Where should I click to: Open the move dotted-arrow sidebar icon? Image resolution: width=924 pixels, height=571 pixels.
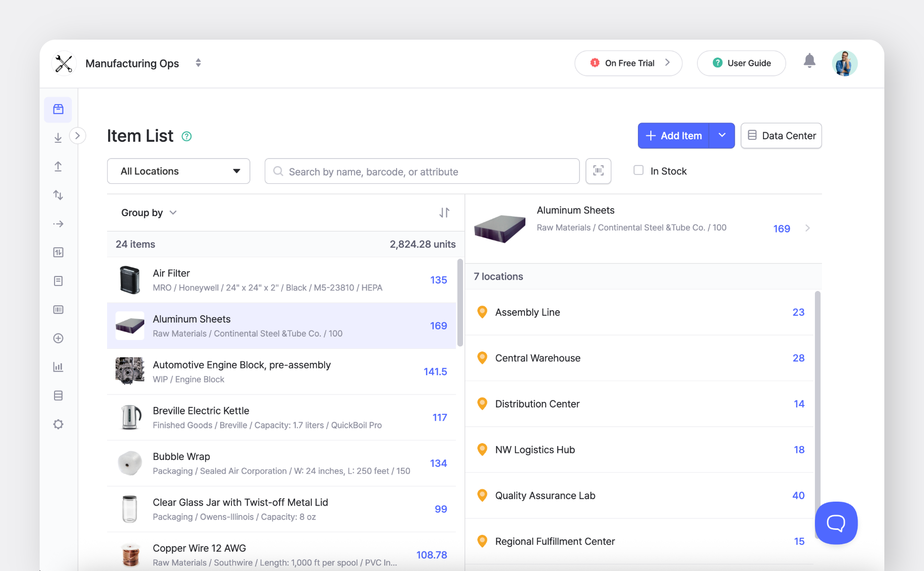58,224
